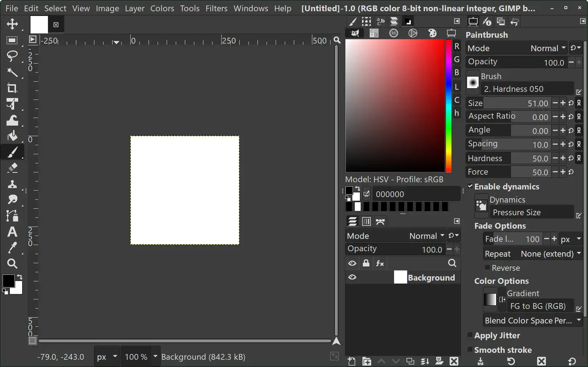Click the foreground color swatch in toolbox

[8, 281]
